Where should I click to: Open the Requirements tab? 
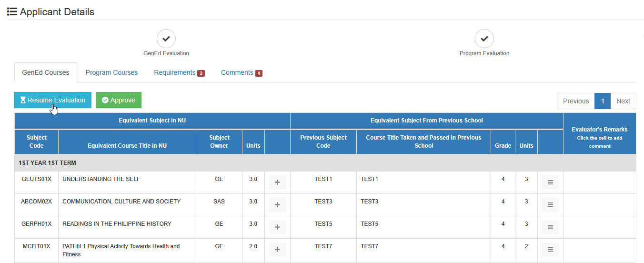pyautogui.click(x=179, y=72)
